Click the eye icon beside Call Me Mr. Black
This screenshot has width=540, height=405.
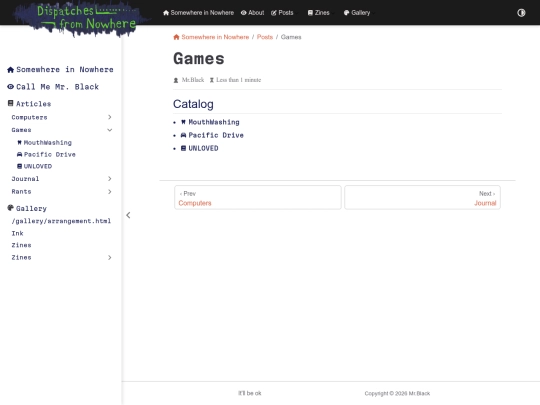tap(10, 87)
